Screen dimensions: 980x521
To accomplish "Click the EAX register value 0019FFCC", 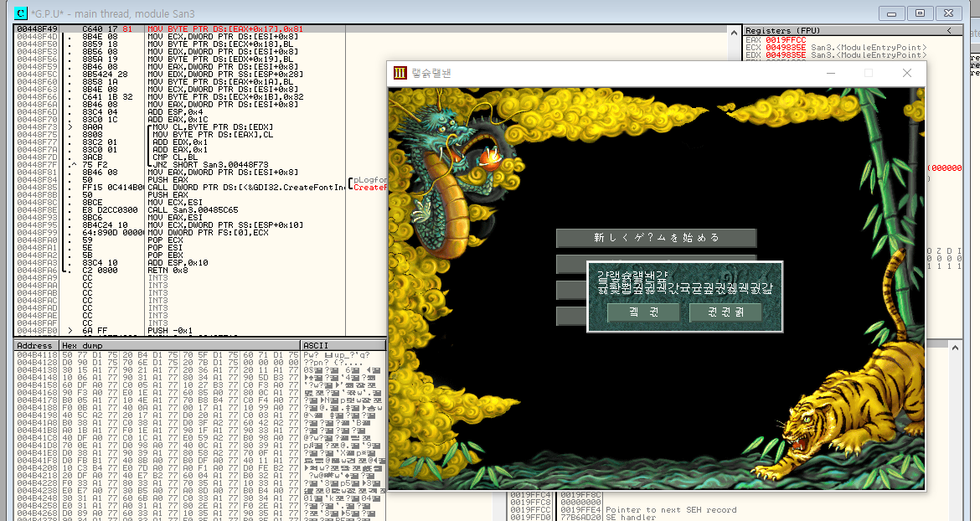I will coord(787,40).
